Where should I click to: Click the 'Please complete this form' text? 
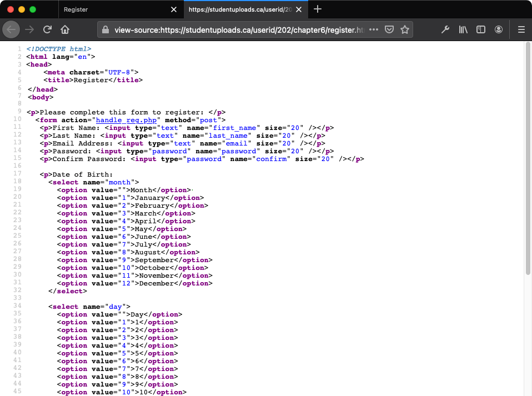[122, 112]
